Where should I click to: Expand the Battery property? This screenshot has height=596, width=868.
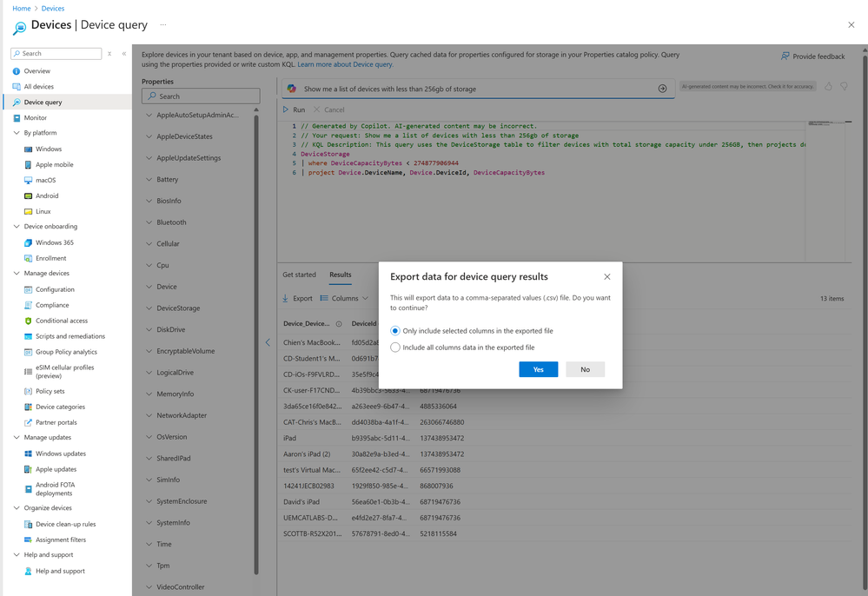point(149,179)
